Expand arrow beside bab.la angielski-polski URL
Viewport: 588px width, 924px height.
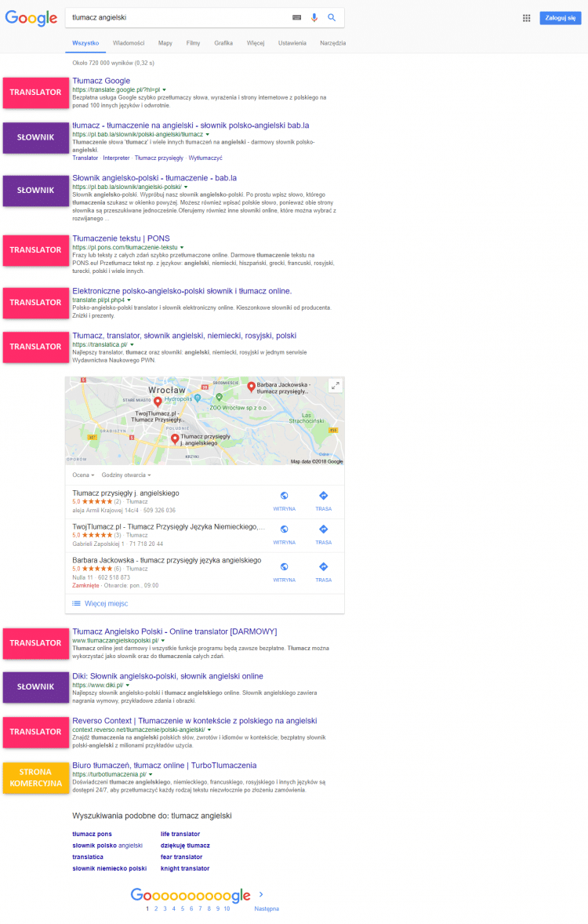(x=186, y=187)
